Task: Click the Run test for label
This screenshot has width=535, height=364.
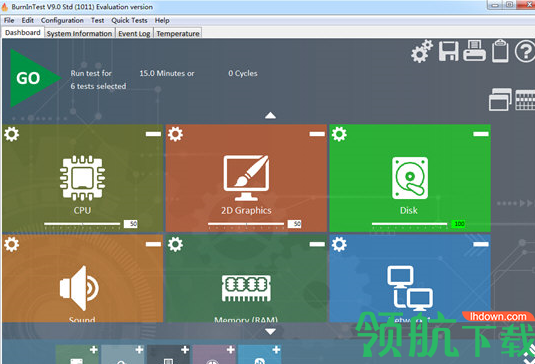Action: [91, 73]
